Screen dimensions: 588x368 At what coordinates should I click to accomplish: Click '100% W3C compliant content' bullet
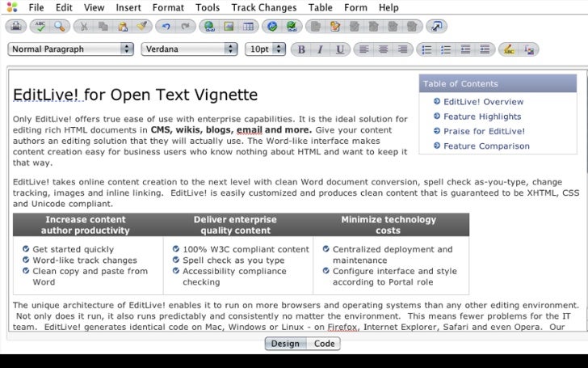(246, 249)
